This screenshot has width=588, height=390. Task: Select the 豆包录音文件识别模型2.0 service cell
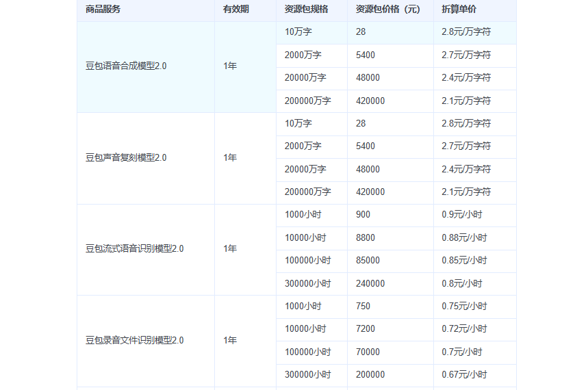coord(146,341)
